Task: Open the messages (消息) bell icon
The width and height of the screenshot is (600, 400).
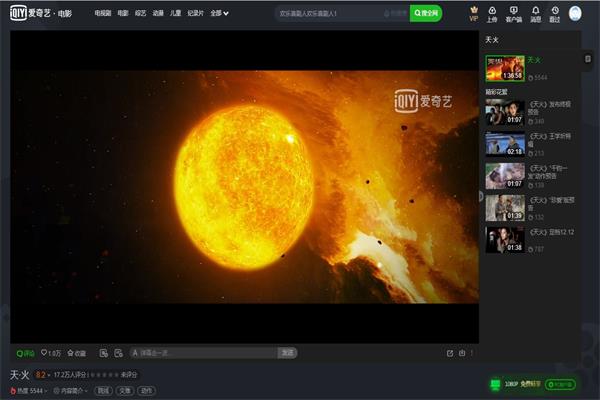Action: click(x=535, y=13)
